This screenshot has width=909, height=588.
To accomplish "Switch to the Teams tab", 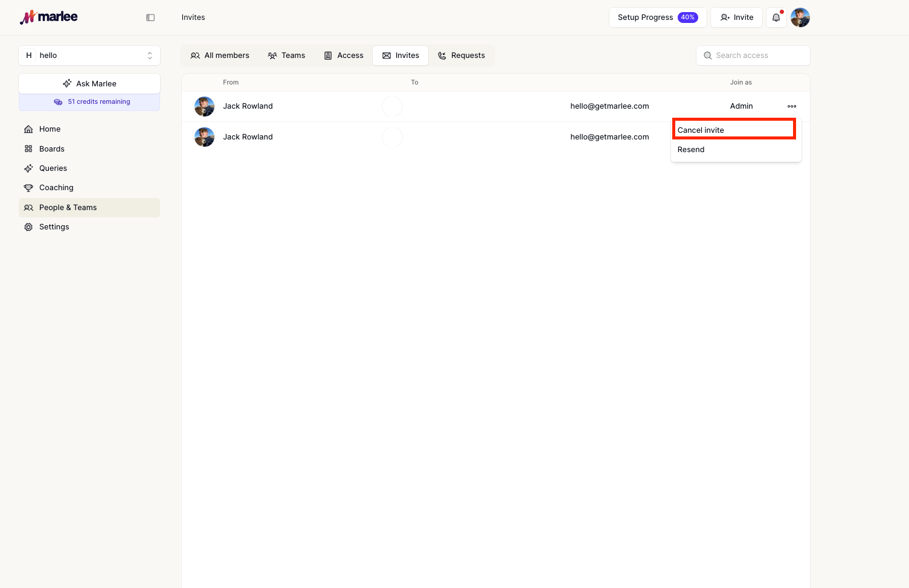I will [287, 56].
